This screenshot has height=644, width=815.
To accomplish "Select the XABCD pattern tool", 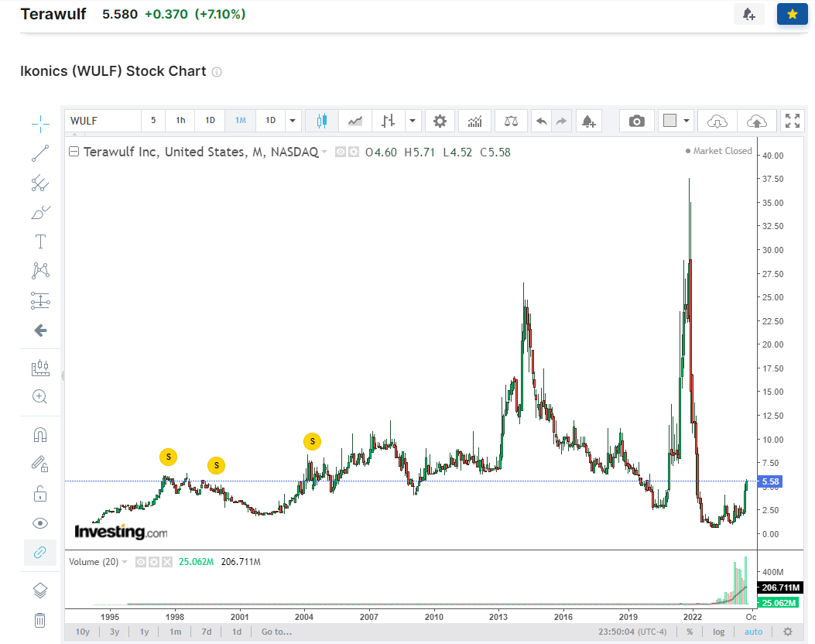I will (x=40, y=271).
